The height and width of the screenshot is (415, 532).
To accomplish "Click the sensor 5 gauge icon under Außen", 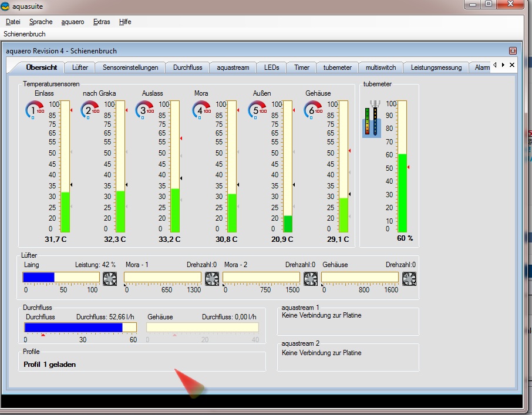I will (x=257, y=110).
